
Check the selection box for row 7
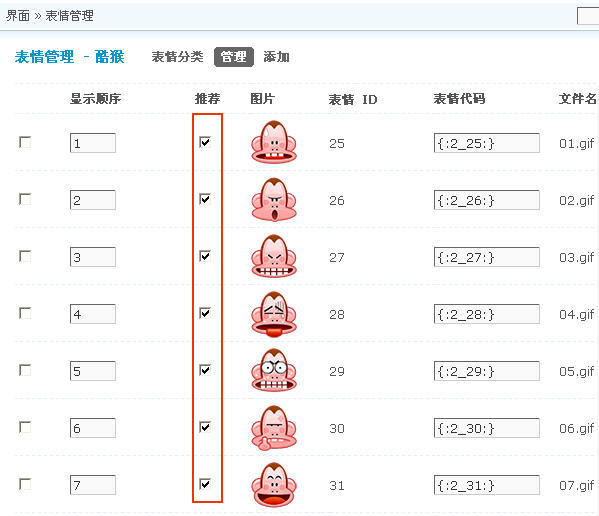coord(25,484)
